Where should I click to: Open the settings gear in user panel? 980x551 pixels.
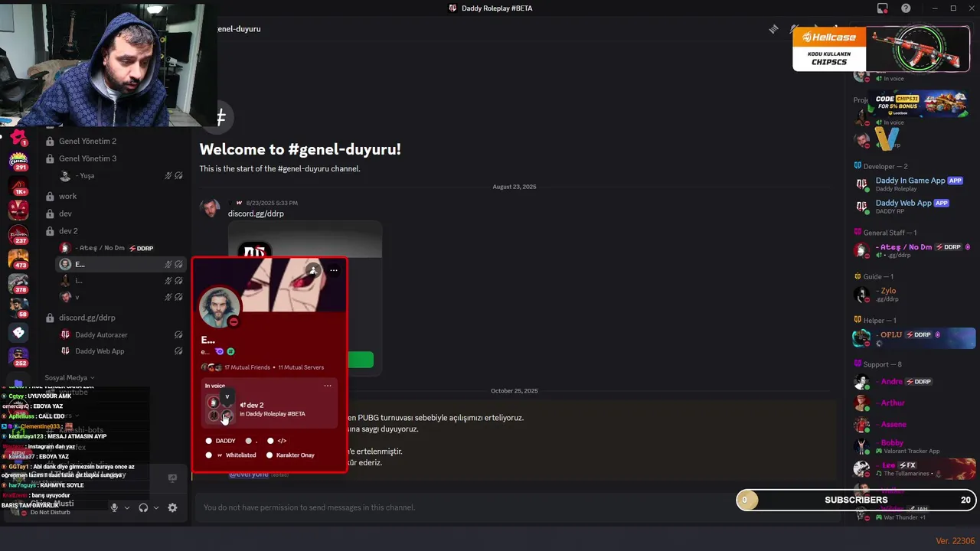[172, 507]
